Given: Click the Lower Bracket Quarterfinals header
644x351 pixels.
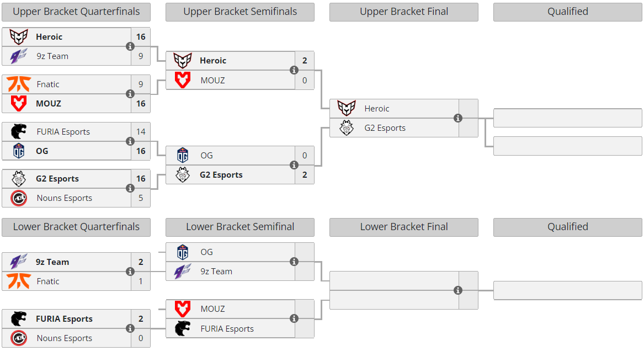Looking at the screenshot, I should point(76,227).
